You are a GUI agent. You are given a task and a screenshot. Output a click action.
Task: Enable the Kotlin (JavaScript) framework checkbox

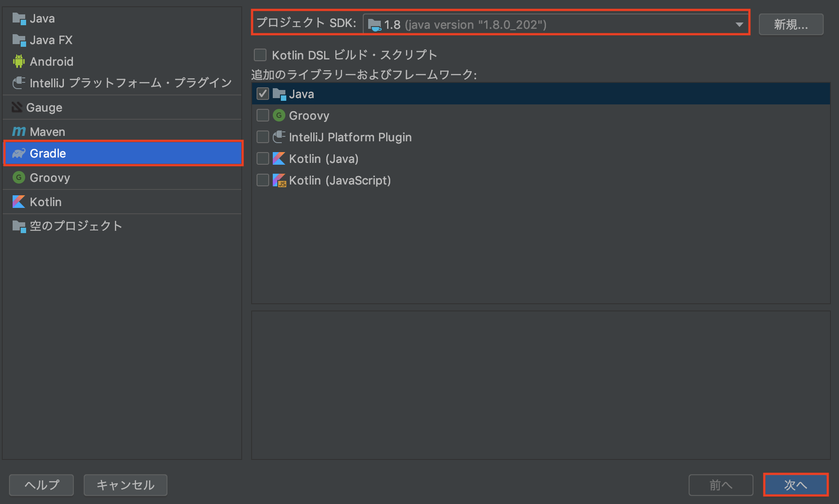(263, 180)
